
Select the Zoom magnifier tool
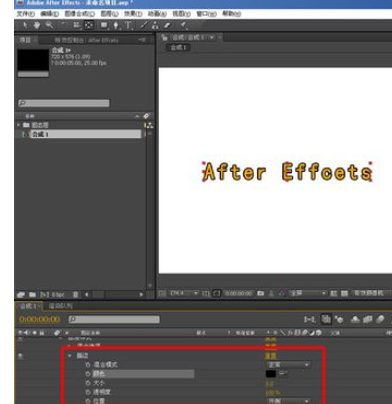(49, 25)
